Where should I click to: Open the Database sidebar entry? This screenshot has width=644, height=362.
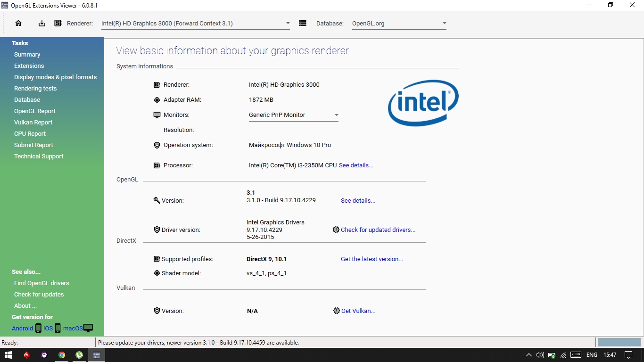click(27, 100)
